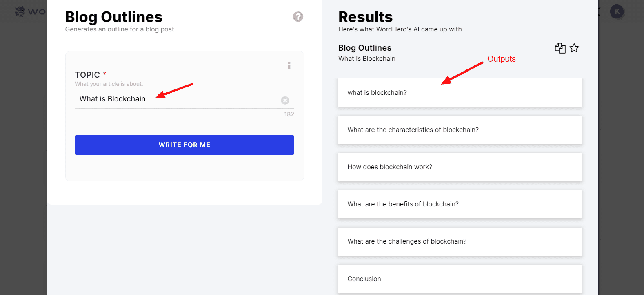
Task: Click the WordHero logo icon
Action: 20,11
